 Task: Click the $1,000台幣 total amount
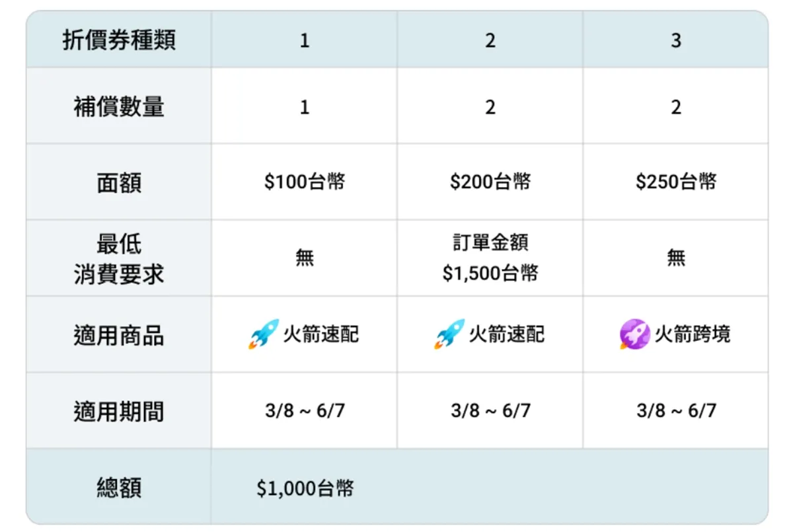point(305,488)
